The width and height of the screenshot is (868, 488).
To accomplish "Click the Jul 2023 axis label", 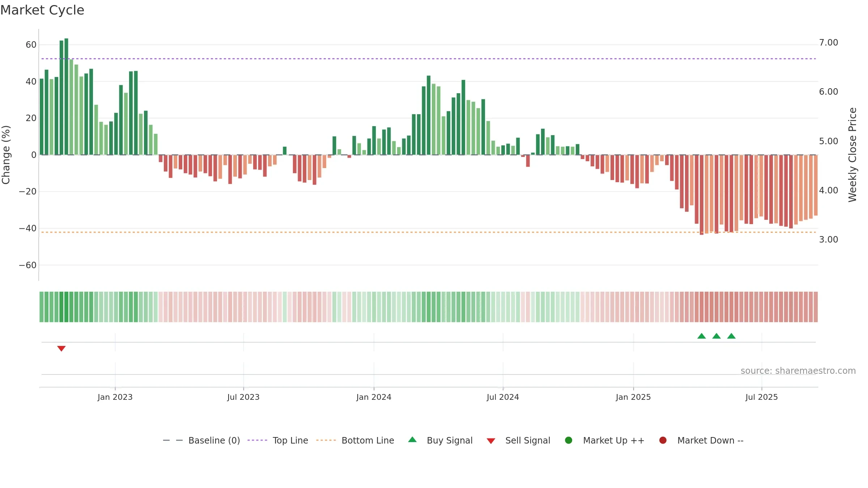I will (243, 397).
